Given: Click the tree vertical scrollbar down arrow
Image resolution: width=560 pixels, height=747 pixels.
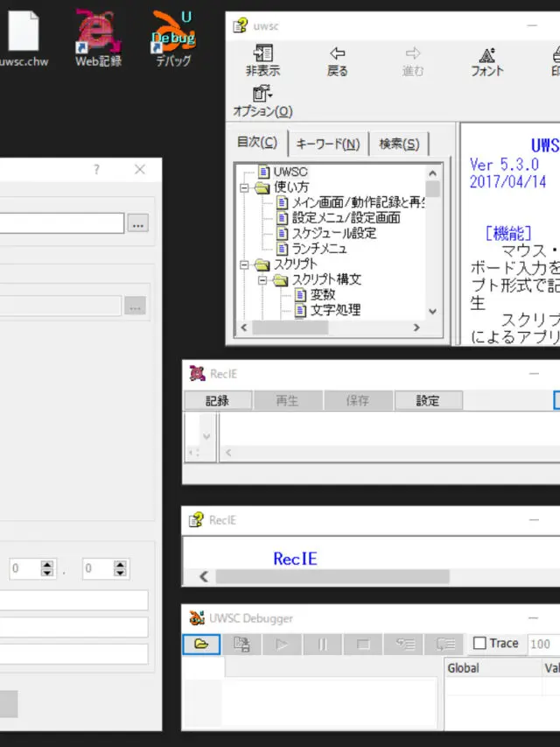Looking at the screenshot, I should [x=432, y=312].
